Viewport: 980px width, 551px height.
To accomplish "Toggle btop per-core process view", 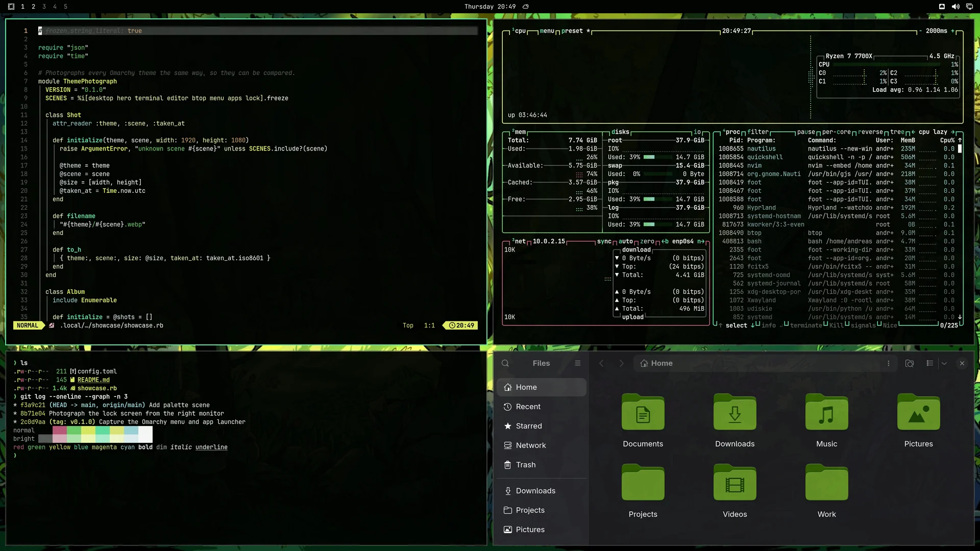I will tap(836, 132).
